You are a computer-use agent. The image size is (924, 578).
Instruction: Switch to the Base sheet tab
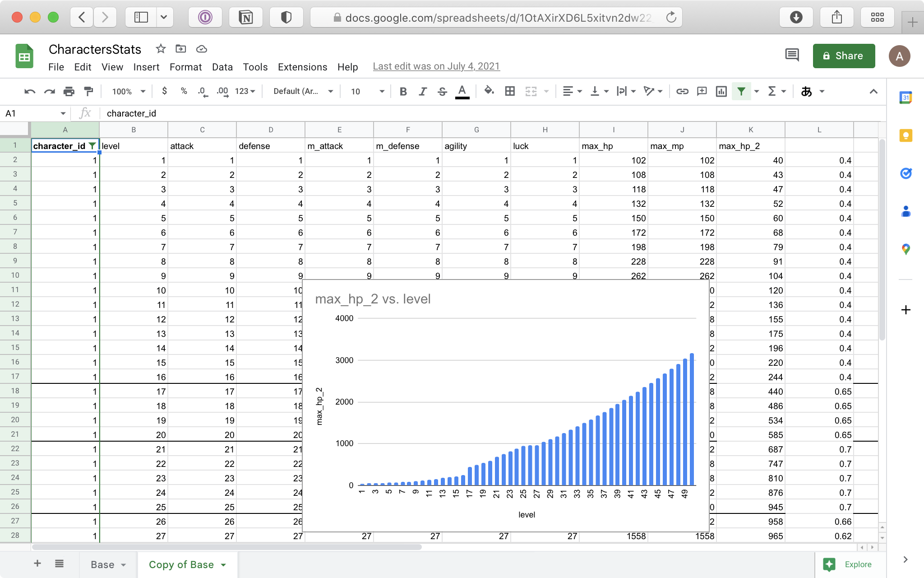pyautogui.click(x=103, y=564)
